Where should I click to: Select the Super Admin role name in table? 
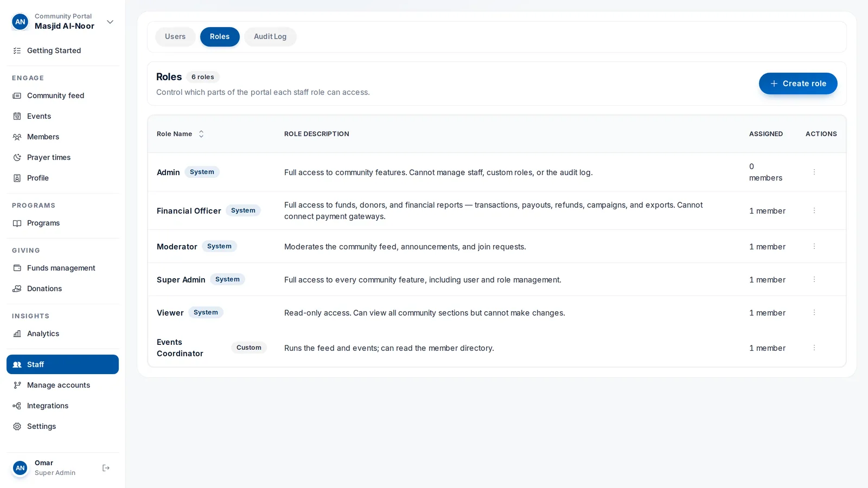pyautogui.click(x=181, y=280)
